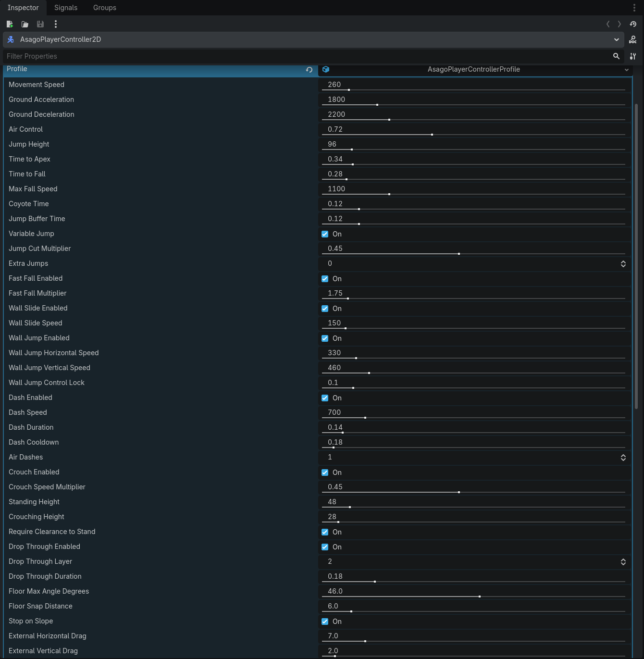Click the Ground Acceleration value 1800
This screenshot has width=644, height=659.
(x=336, y=99)
